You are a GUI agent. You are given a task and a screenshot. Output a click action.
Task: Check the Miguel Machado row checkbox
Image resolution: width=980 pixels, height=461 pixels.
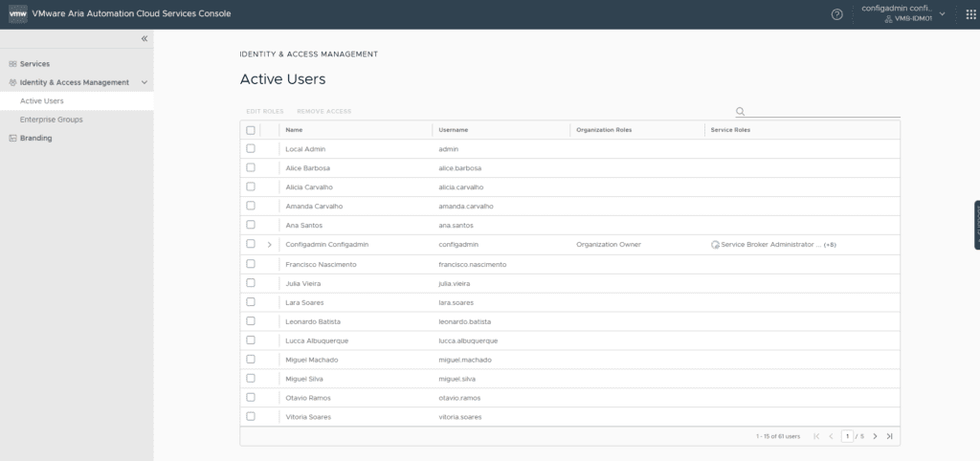pyautogui.click(x=251, y=360)
